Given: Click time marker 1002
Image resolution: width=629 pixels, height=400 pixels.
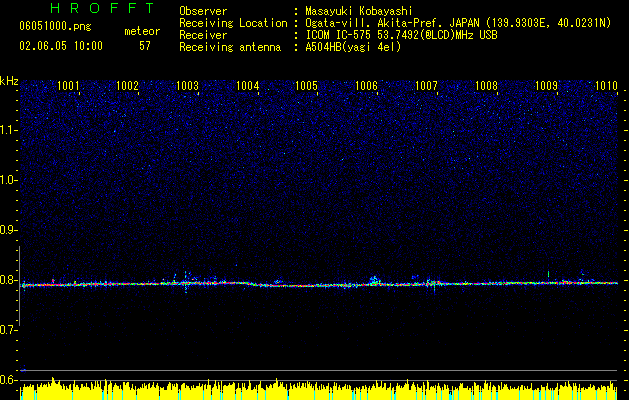Looking at the screenshot, I should coord(127,86).
